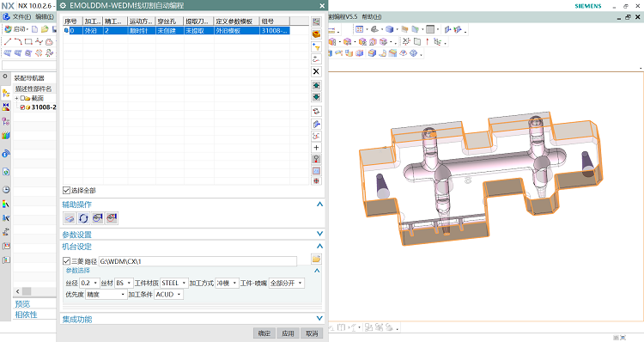Expand the 截面 tree node
The width and height of the screenshot is (644, 342).
click(17, 98)
